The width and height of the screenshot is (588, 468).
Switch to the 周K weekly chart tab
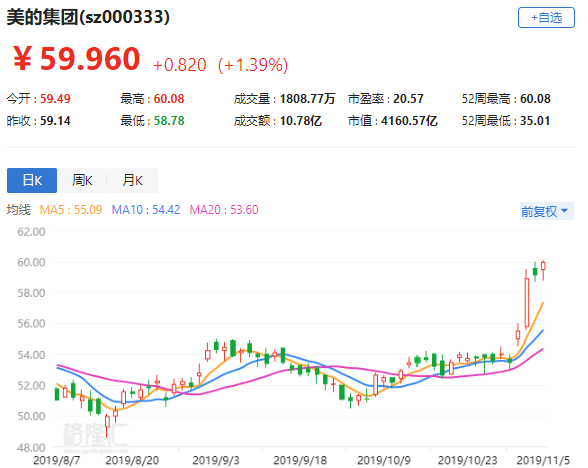pyautogui.click(x=82, y=180)
